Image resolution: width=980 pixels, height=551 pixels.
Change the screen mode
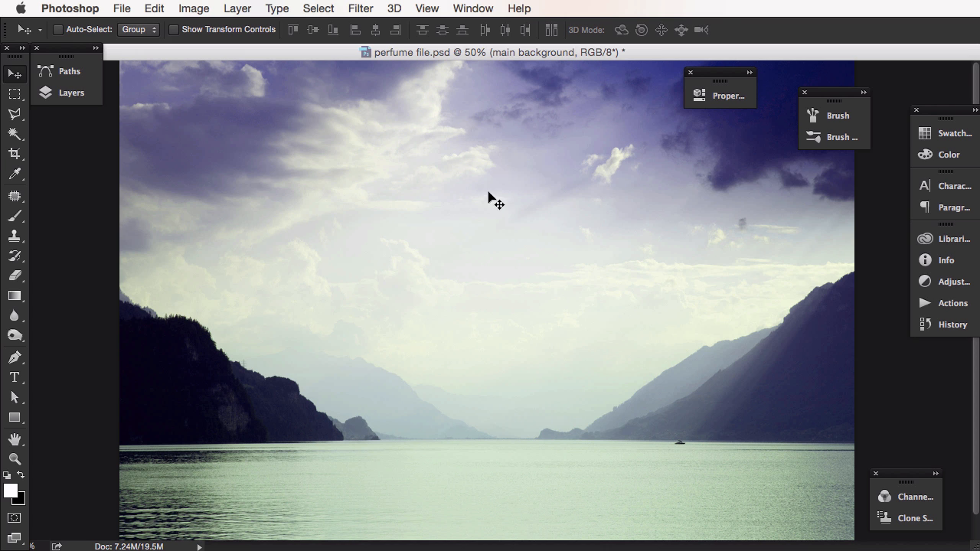point(15,538)
